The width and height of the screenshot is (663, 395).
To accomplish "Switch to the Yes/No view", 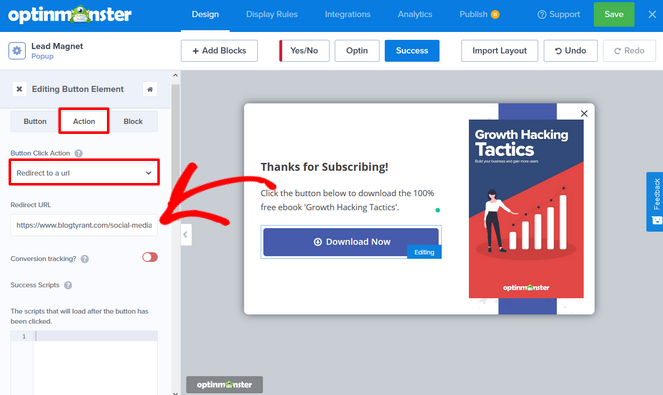I will [304, 51].
